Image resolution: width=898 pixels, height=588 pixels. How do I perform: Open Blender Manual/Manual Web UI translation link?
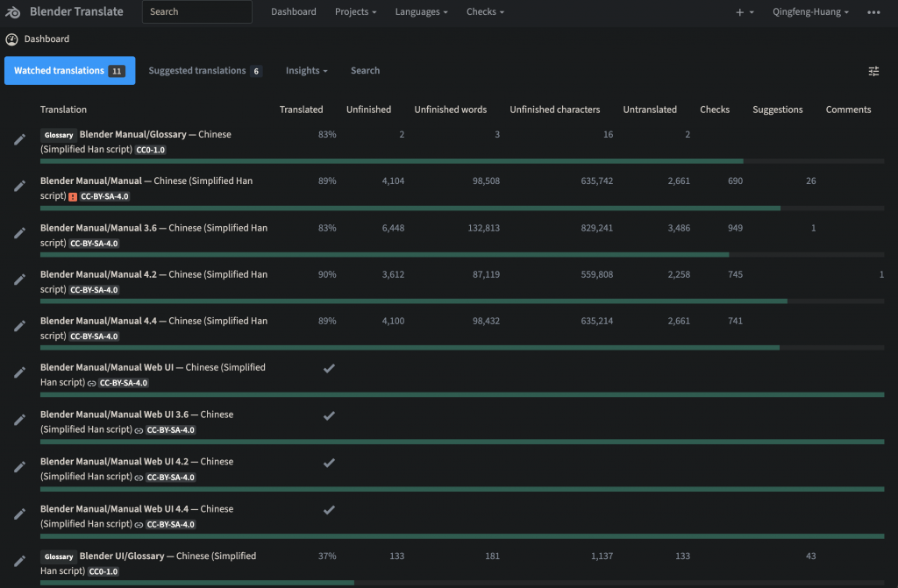point(153,374)
